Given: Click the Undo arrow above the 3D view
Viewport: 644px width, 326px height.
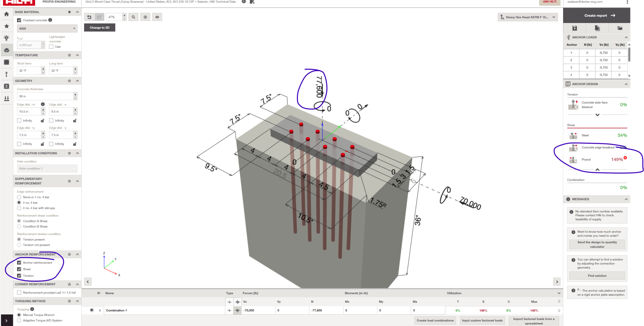Looking at the screenshot, I should tap(89, 17).
